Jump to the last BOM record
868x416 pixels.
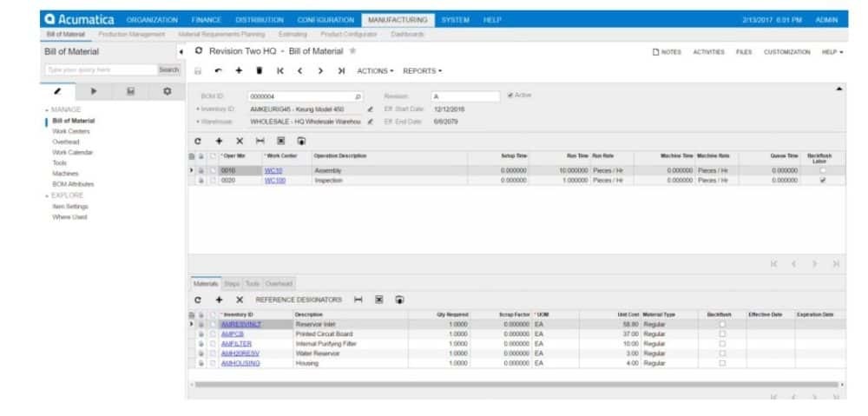[341, 70]
